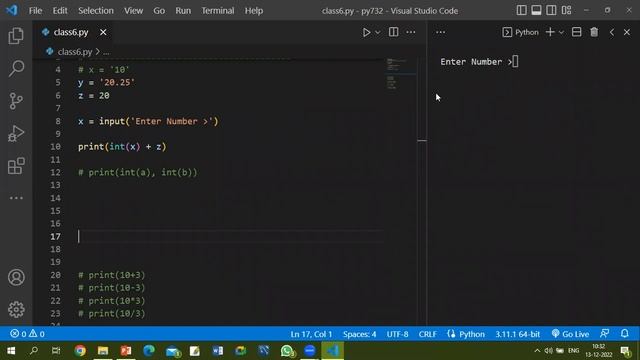Image resolution: width=640 pixels, height=360 pixels.
Task: Open the View menu
Action: (133, 11)
